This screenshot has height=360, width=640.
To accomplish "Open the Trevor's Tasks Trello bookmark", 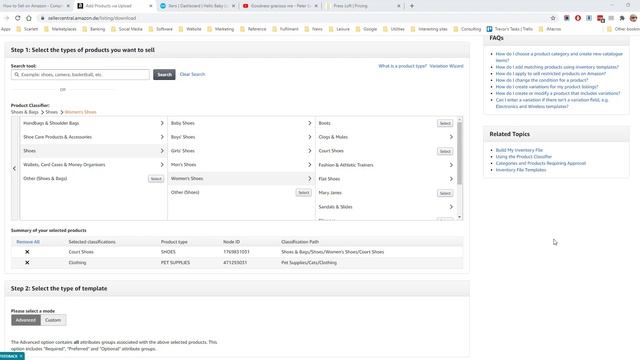I will pos(509,29).
